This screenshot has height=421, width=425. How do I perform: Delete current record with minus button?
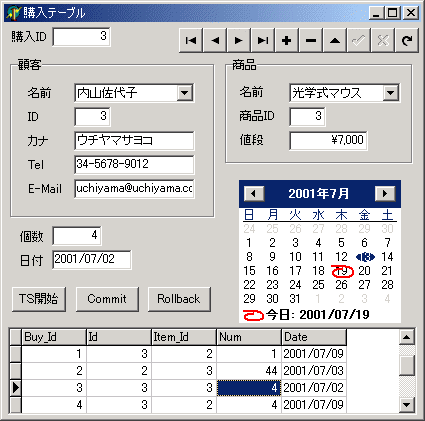311,41
